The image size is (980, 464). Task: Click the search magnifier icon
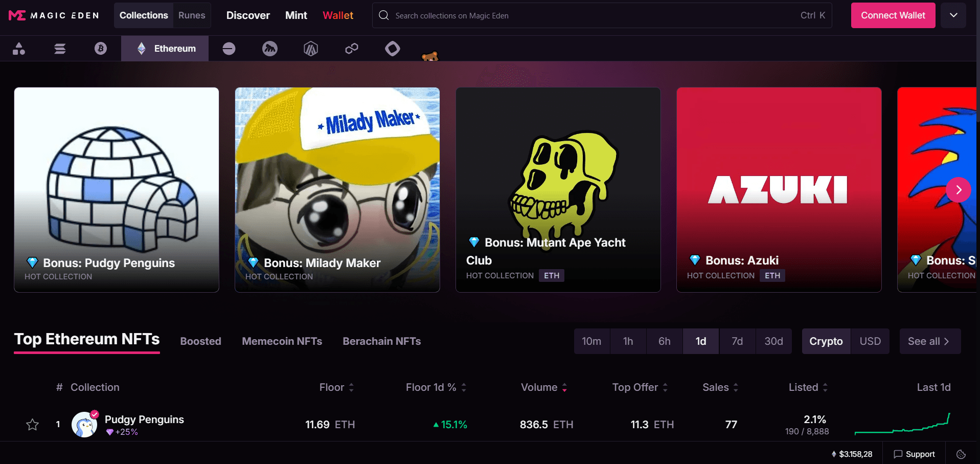(x=384, y=15)
